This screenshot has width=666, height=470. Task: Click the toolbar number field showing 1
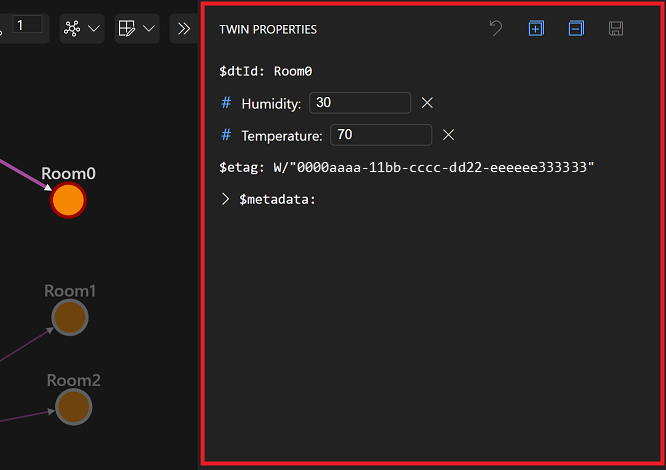click(x=28, y=25)
